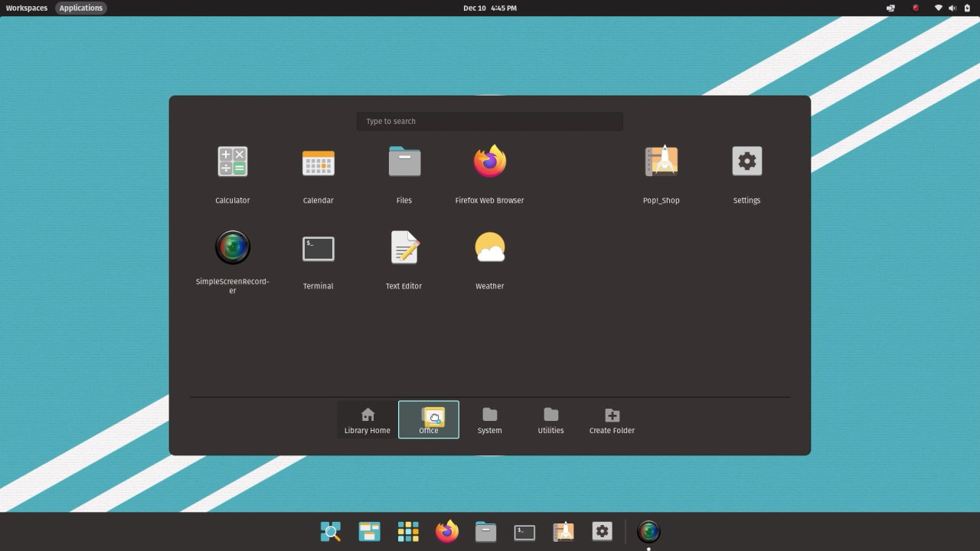Select the Office folder tab
The width and height of the screenshot is (980, 551).
(429, 420)
